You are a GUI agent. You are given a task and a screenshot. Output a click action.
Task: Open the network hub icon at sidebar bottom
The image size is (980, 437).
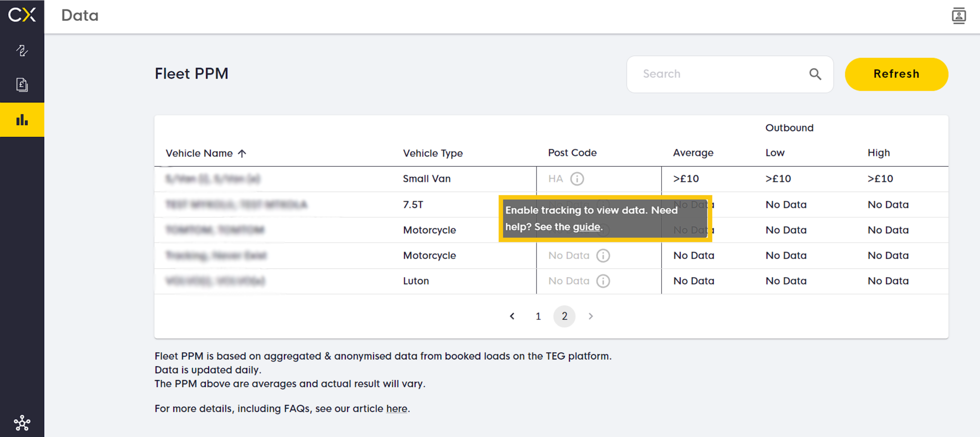pos(22,423)
